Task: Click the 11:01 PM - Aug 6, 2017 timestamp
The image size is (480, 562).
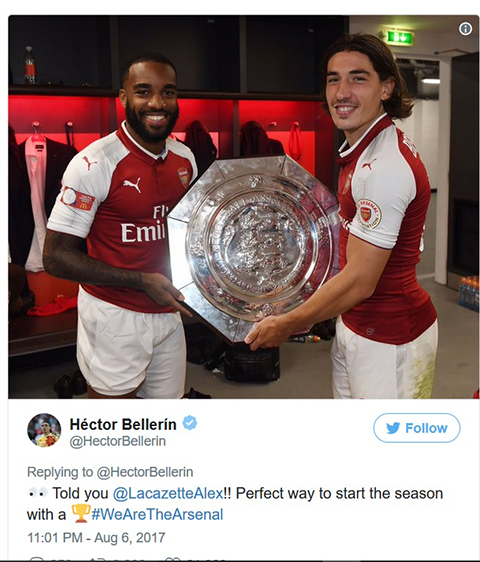Action: coord(96,538)
